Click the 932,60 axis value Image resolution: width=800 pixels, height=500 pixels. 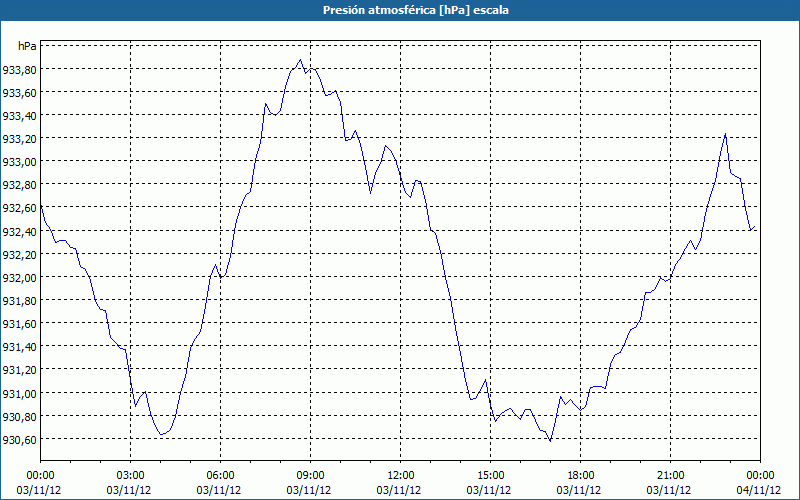point(19,208)
